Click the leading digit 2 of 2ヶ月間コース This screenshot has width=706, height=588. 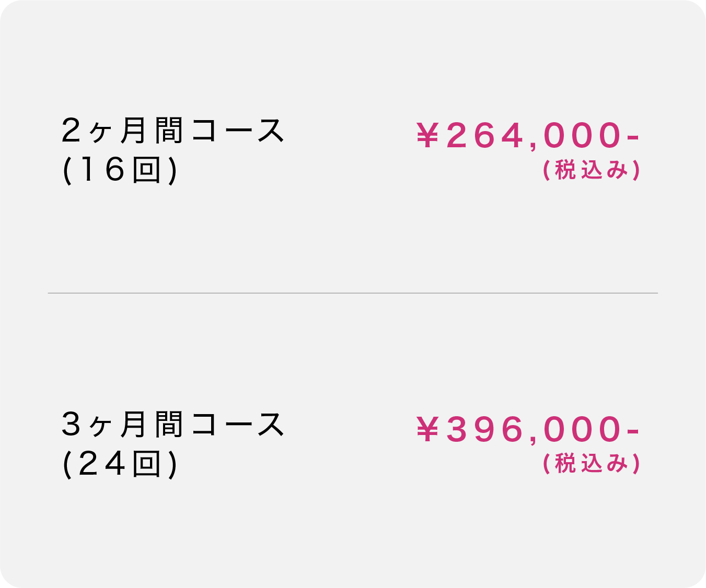71,131
